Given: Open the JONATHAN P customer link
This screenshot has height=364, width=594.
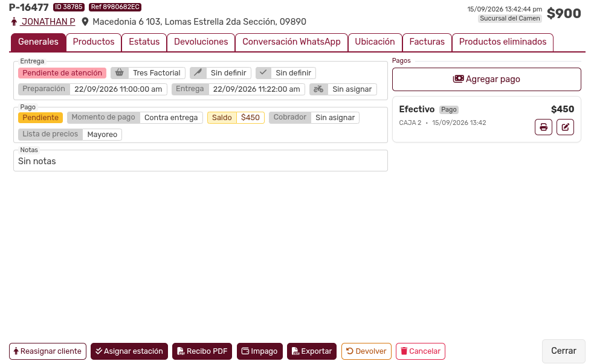Looking at the screenshot, I should pyautogui.click(x=48, y=22).
